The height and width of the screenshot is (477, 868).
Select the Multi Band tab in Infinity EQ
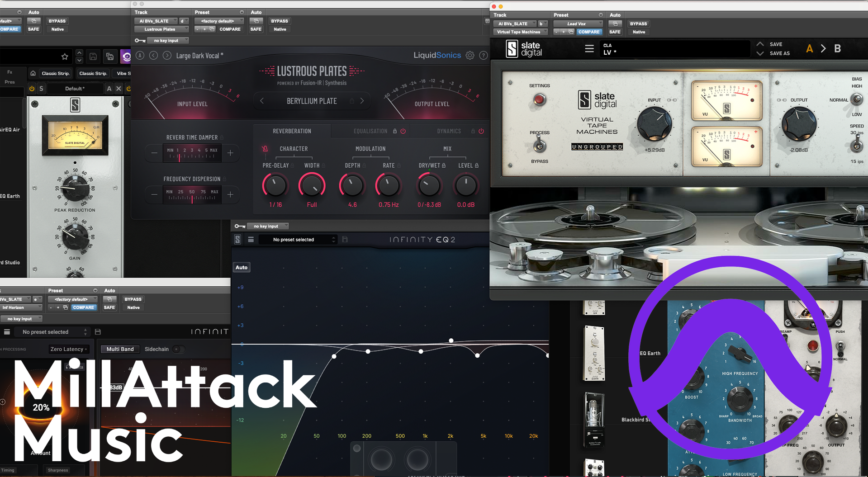[119, 349]
